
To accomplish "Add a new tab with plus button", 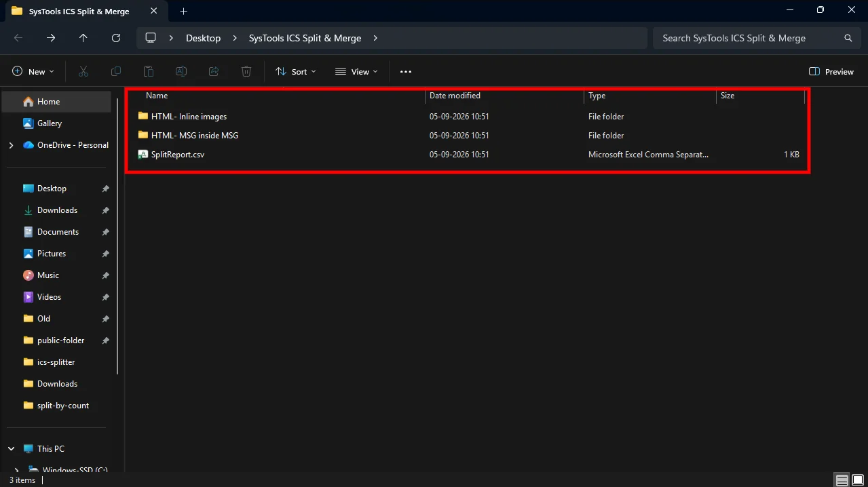I will point(183,11).
